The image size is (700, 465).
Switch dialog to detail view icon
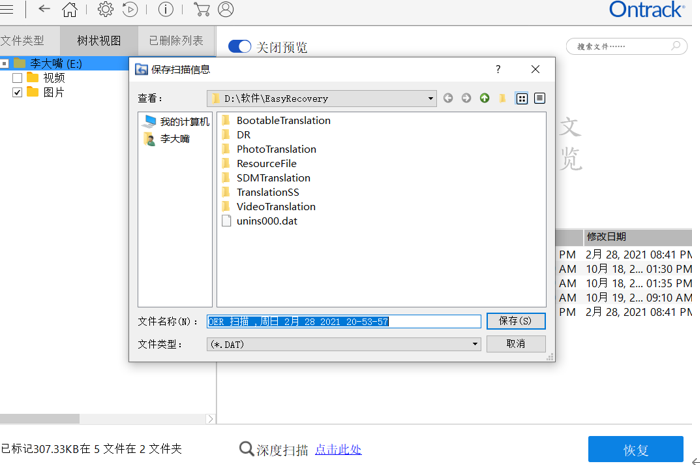point(540,98)
